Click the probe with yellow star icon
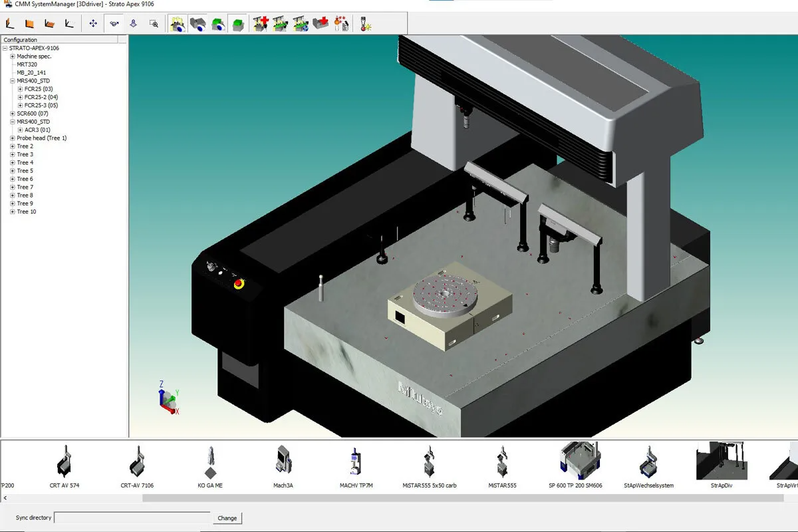Image resolution: width=798 pixels, height=532 pixels. tap(365, 24)
